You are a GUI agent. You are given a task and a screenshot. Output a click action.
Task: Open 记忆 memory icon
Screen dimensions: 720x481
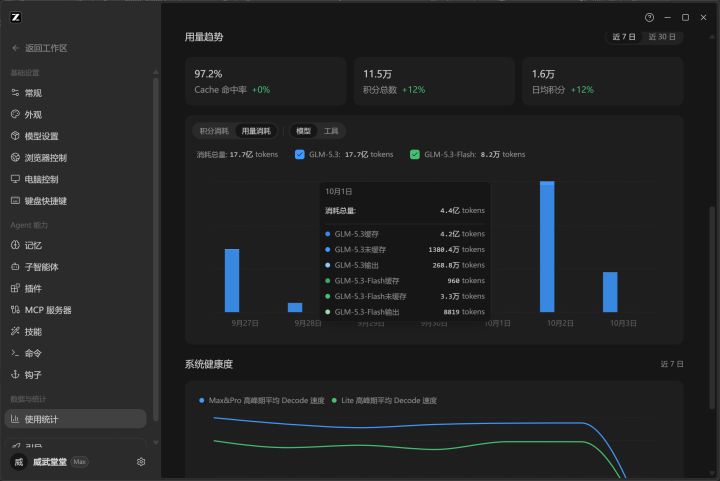point(15,245)
